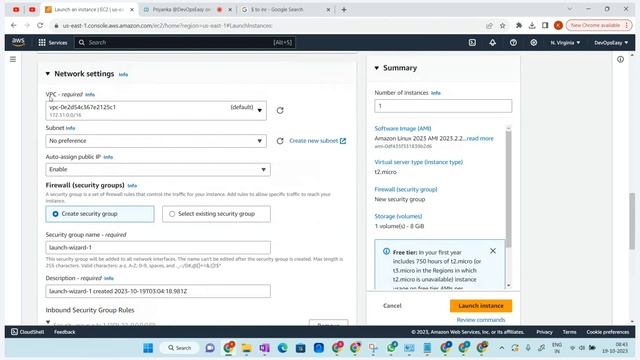Open the settings gear in AWS header
Screen dimensions: 640x360
pos(533,42)
